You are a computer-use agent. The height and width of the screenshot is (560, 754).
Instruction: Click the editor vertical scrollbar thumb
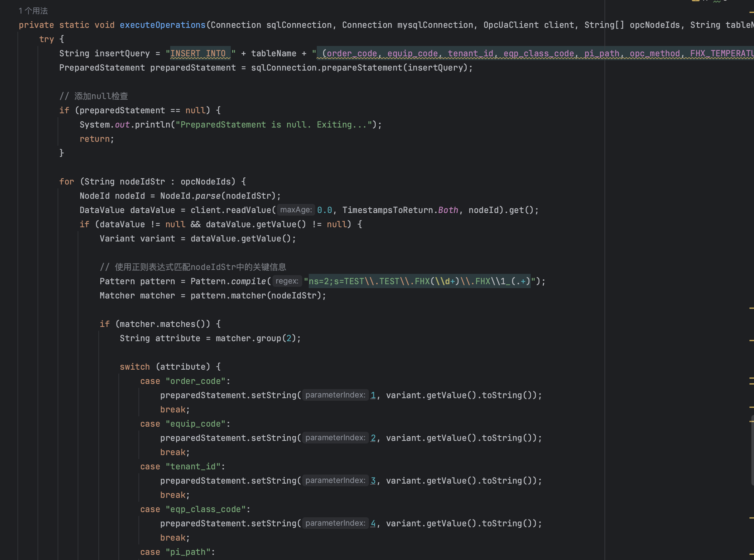click(x=752, y=450)
